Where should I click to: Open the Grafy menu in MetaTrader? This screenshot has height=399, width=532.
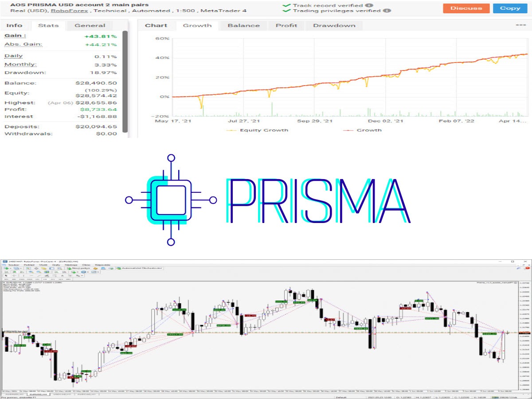[56, 265]
